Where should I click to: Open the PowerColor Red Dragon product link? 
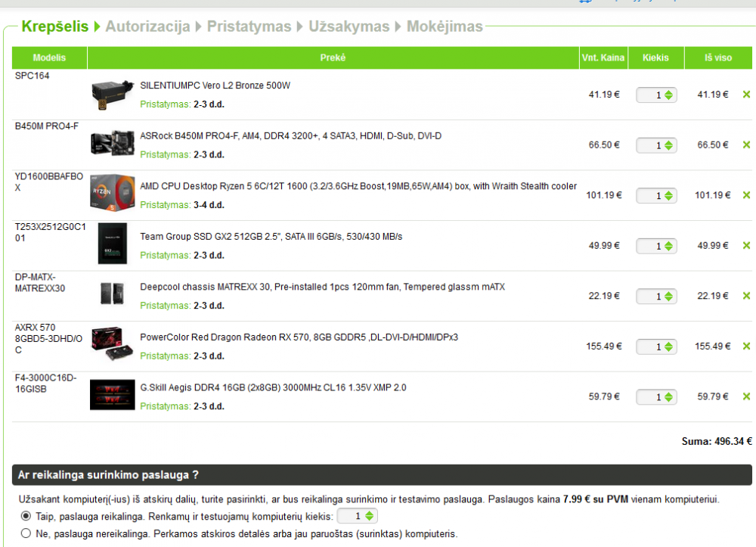(299, 337)
